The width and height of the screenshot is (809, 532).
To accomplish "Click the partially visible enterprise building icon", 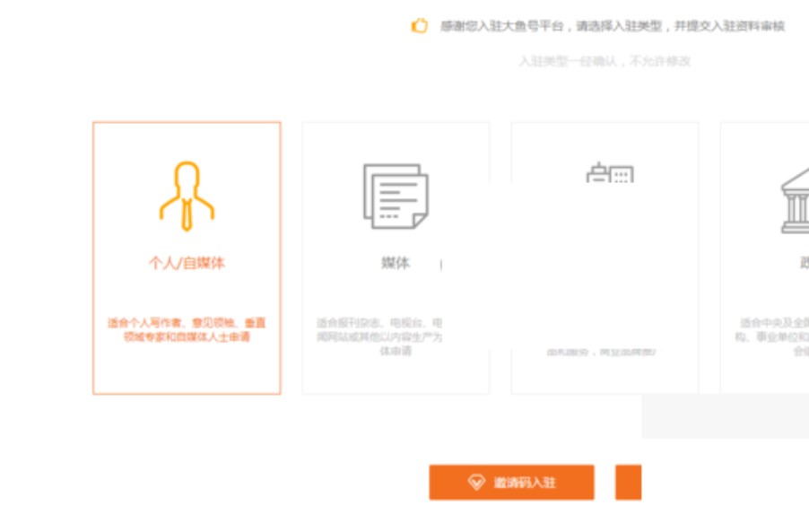I will [x=610, y=173].
